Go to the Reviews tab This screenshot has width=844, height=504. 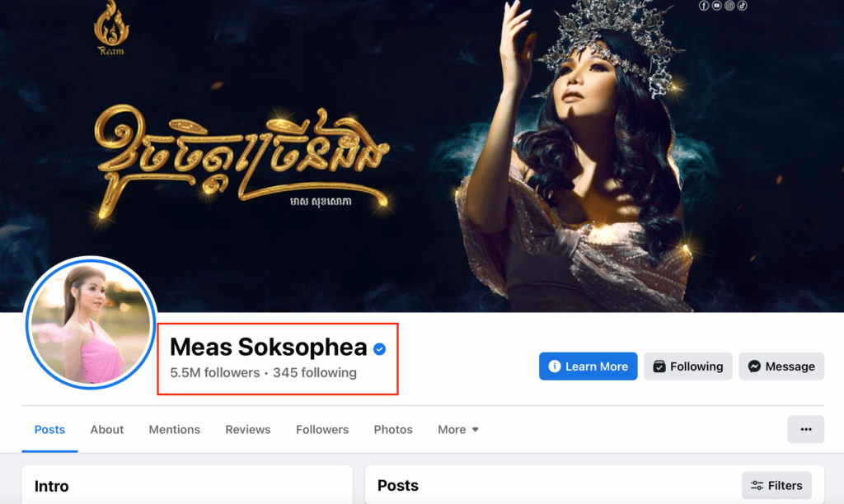pos(248,429)
